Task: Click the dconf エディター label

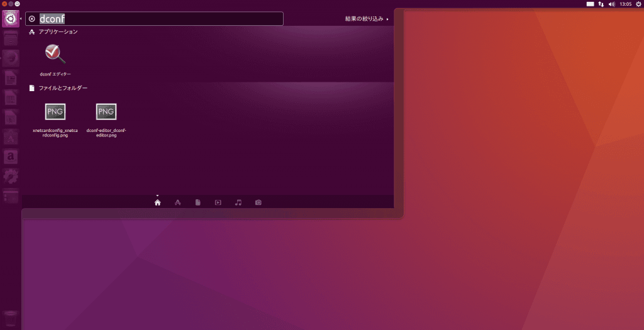Action: point(55,74)
